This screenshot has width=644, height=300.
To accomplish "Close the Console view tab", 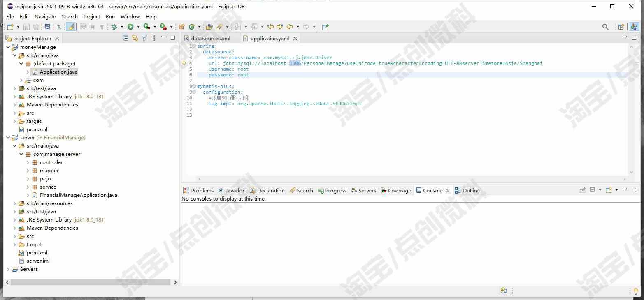I will (448, 190).
